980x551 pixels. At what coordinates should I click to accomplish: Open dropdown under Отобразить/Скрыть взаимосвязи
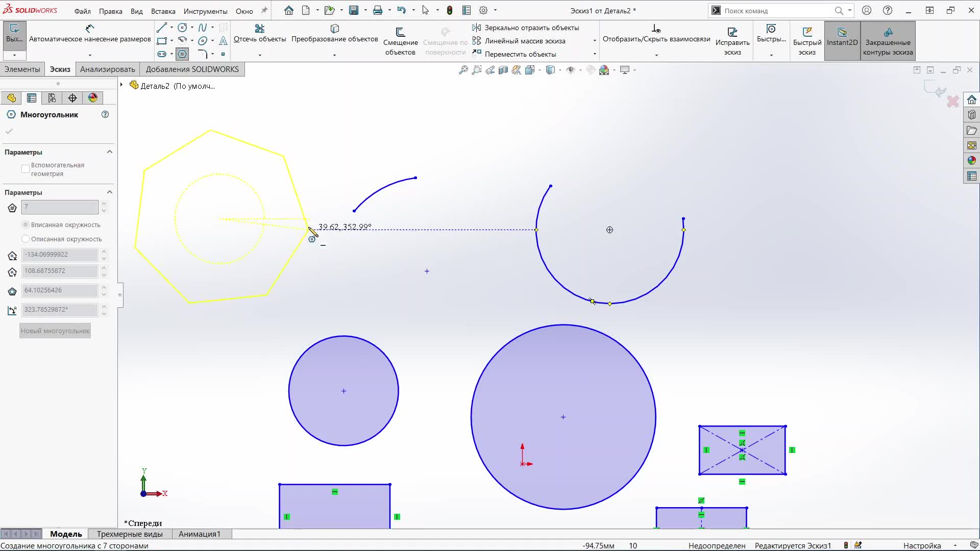click(656, 55)
